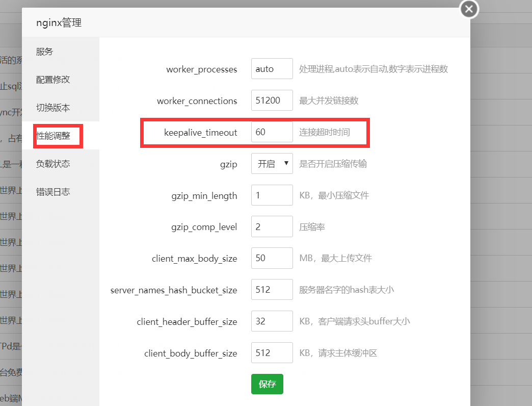Click the 服务器名字的hash表大小 description
Image resolution: width=532 pixels, height=406 pixels.
click(x=347, y=290)
